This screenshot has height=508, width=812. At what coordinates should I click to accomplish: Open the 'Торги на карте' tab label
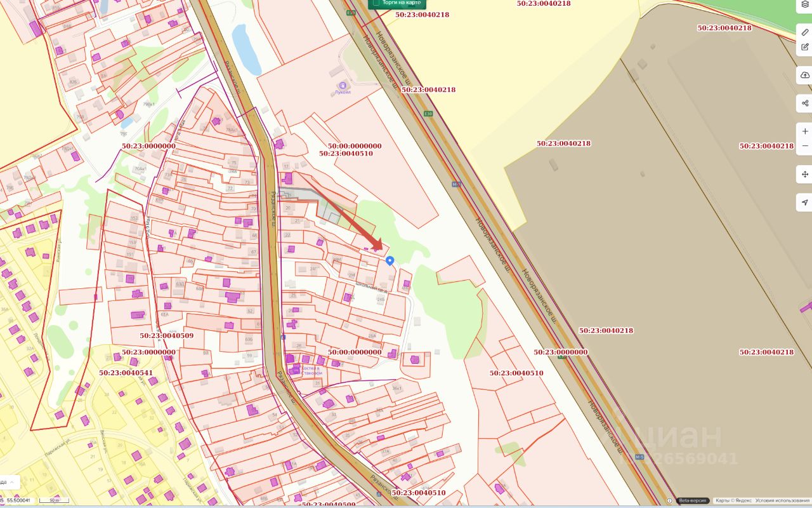[402, 3]
